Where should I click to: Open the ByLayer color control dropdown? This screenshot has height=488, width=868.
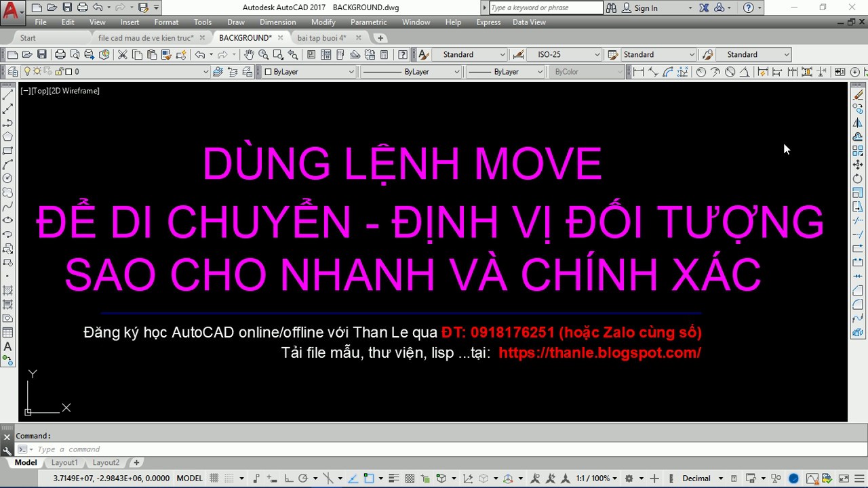click(x=351, y=71)
